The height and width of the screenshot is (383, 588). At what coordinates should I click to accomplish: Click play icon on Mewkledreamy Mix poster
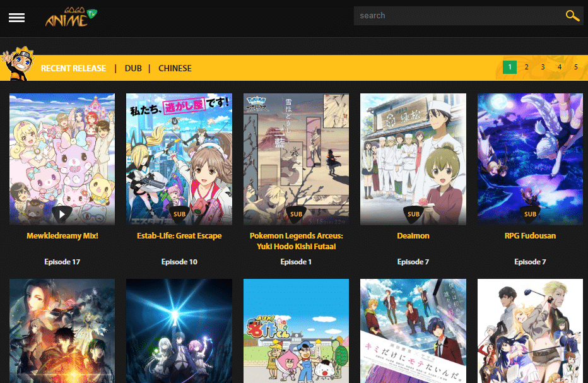tap(62, 214)
